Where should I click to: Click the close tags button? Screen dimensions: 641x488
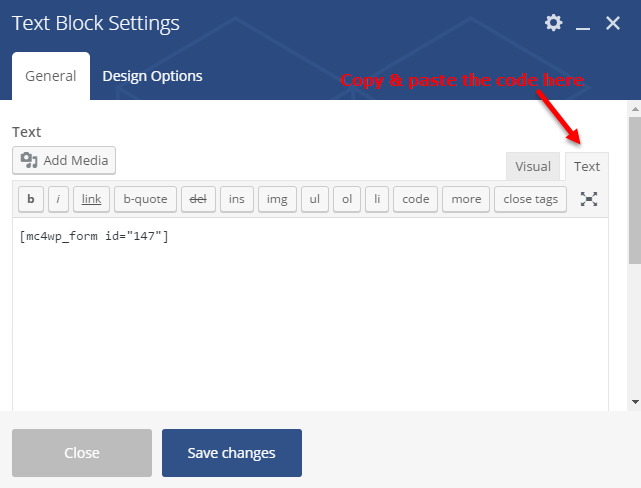point(530,199)
